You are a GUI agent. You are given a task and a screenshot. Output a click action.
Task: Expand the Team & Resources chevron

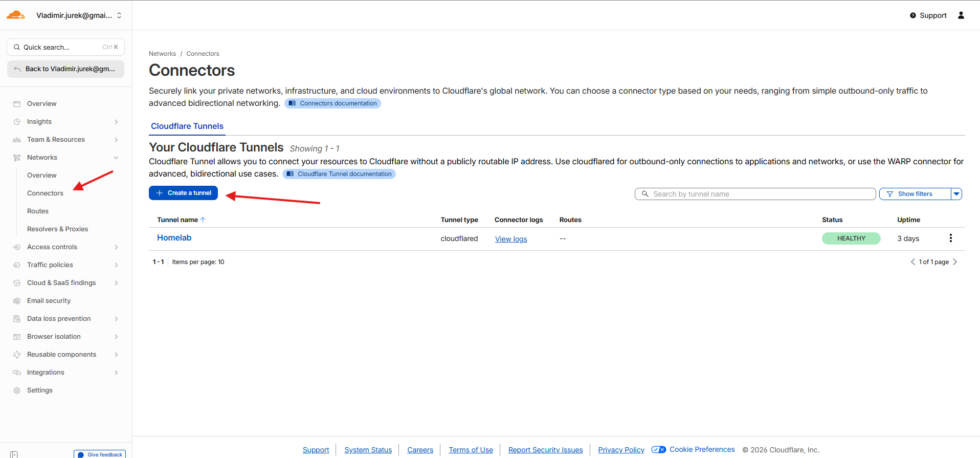(116, 140)
